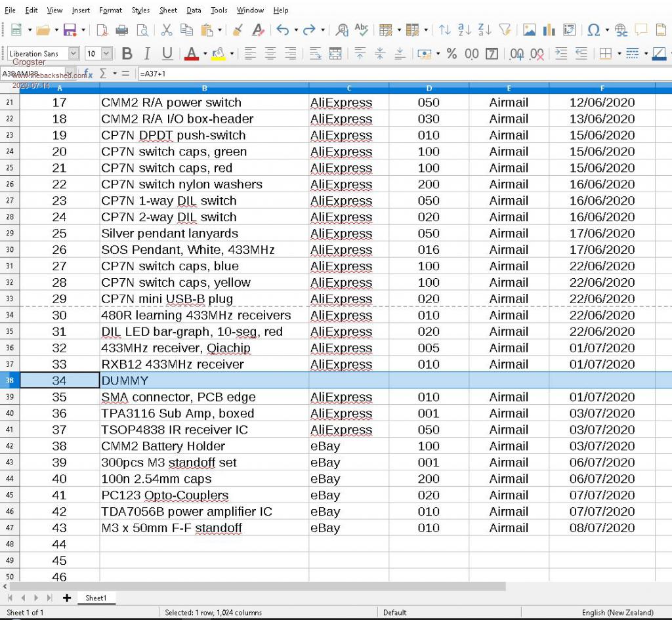Screen dimensions: 672x620
Task: Click Insert Comment icon
Action: click(x=641, y=30)
